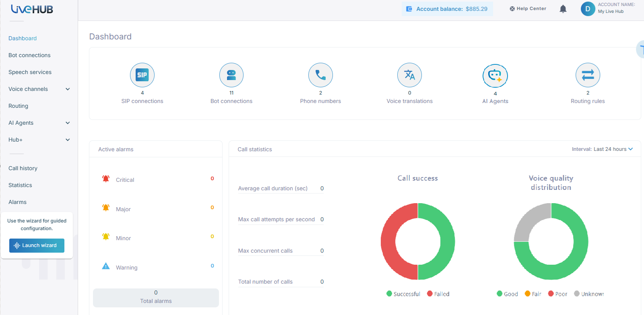Click the notification bell icon
This screenshot has height=315, width=644.
(563, 9)
